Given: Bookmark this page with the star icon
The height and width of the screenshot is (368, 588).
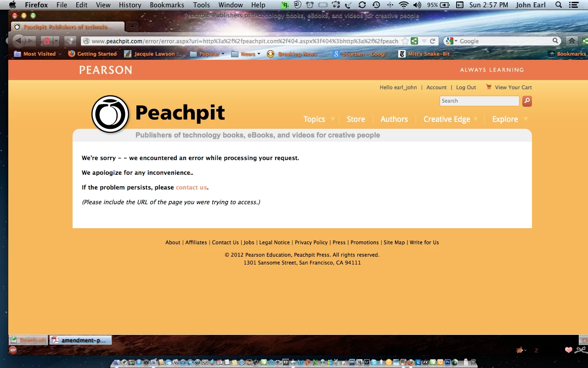Looking at the screenshot, I should tap(405, 41).
